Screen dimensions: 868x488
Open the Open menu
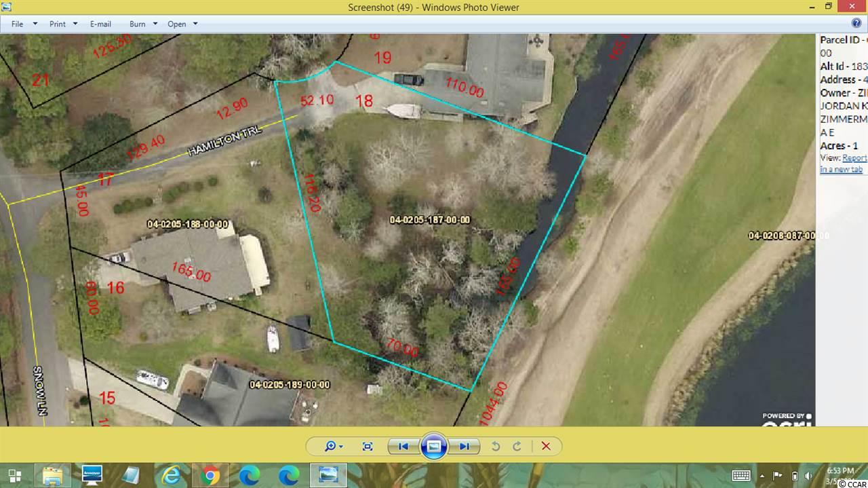177,24
